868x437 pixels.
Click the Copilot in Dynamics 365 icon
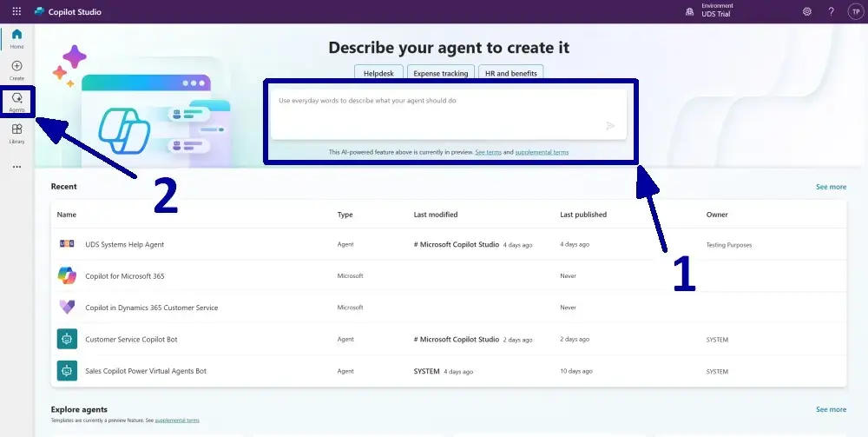[67, 308]
